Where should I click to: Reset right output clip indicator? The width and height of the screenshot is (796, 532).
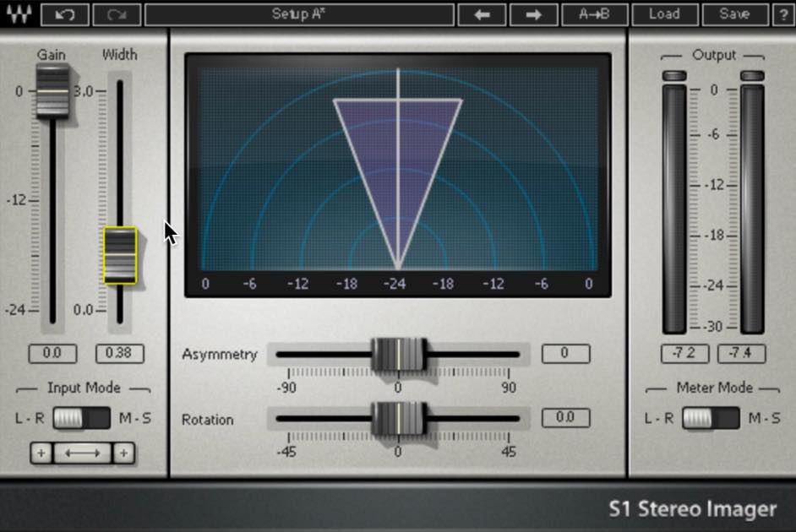[752, 75]
